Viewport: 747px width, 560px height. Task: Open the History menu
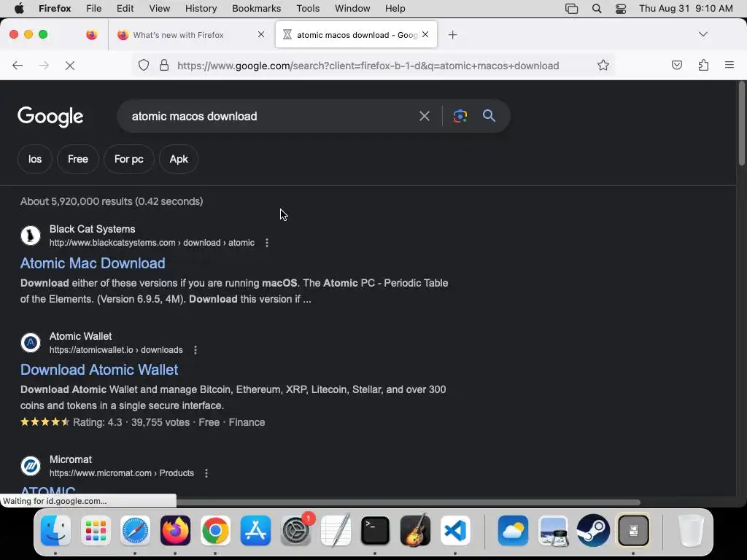(x=201, y=8)
